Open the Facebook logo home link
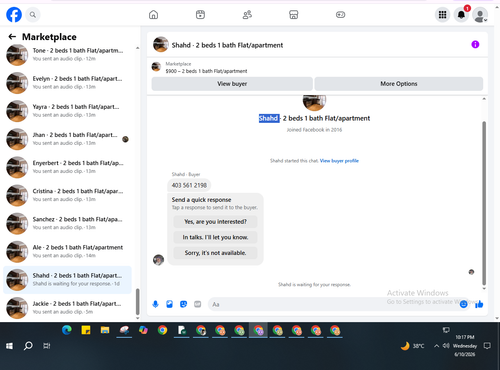The image size is (500, 370). (14, 15)
